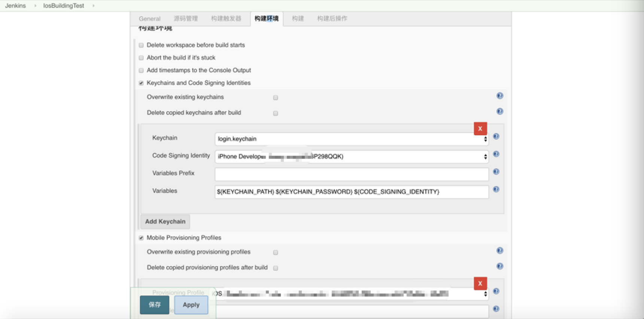Switch to the 源码管理 tab
The image size is (644, 319).
[186, 19]
